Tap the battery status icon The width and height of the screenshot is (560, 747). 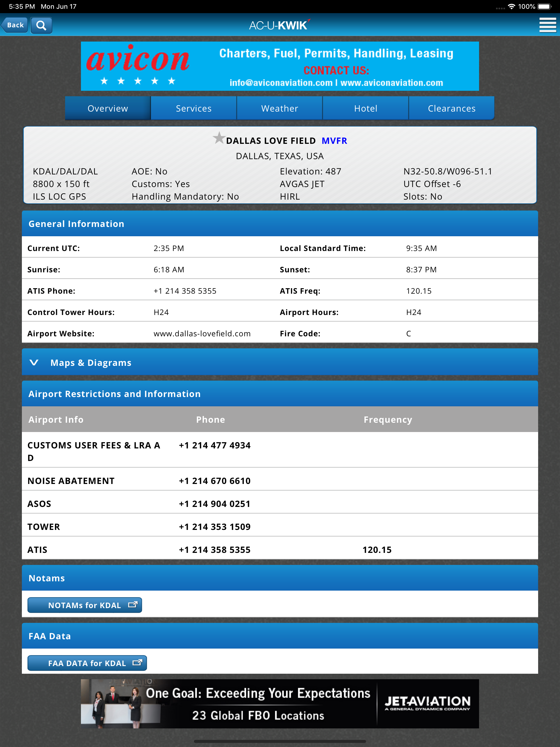544,6
